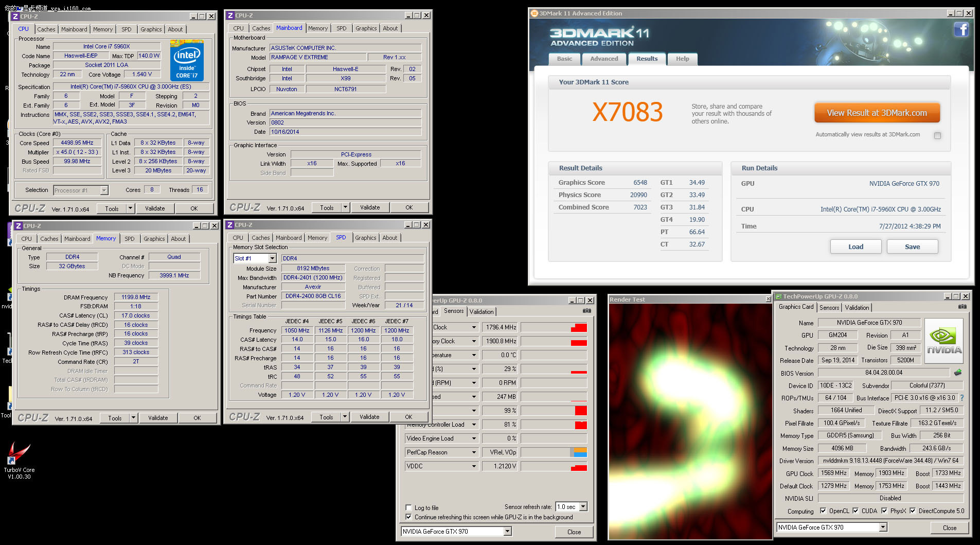The image size is (980, 545).
Task: Click View Result at 3DMark.com button
Action: [877, 113]
